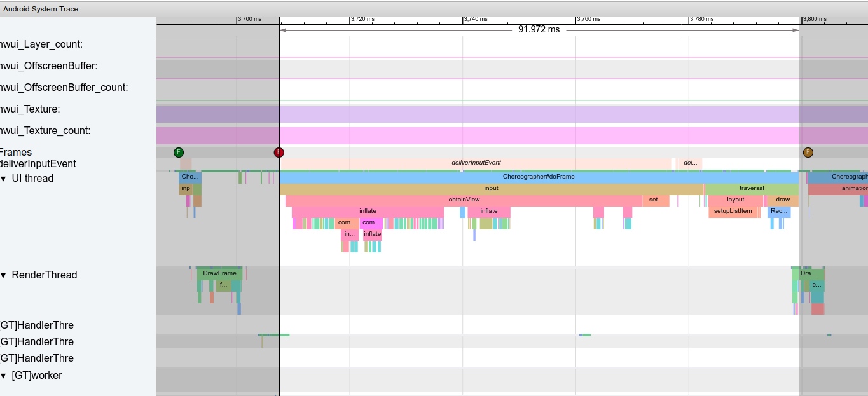Click the red F frame marker

279,153
